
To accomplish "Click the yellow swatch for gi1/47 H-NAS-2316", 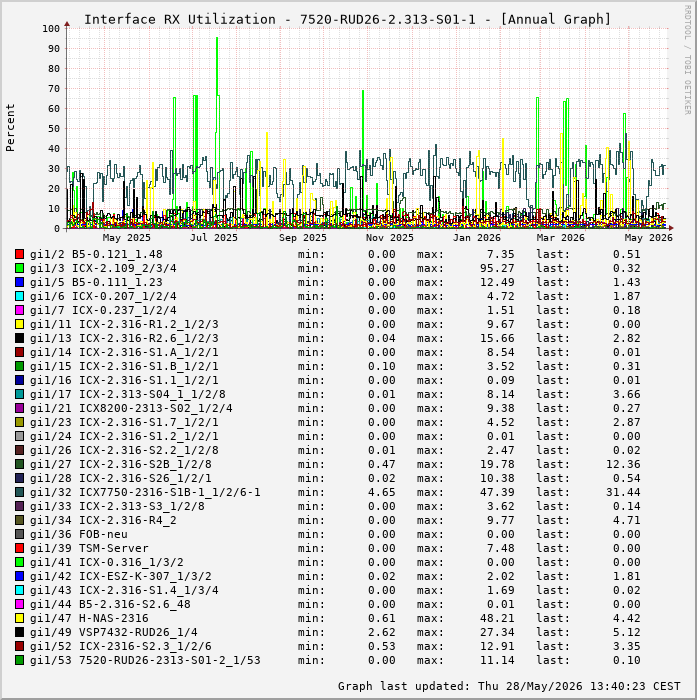I will 19,618.
